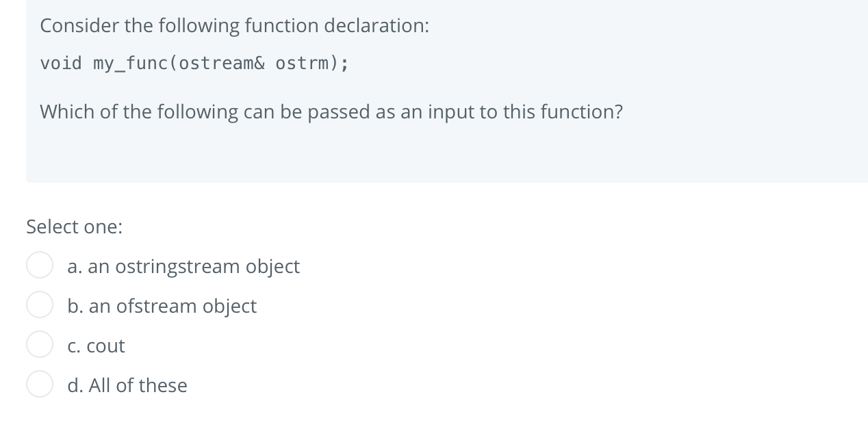
Task: Click the question text about function inputs
Action: [x=331, y=112]
